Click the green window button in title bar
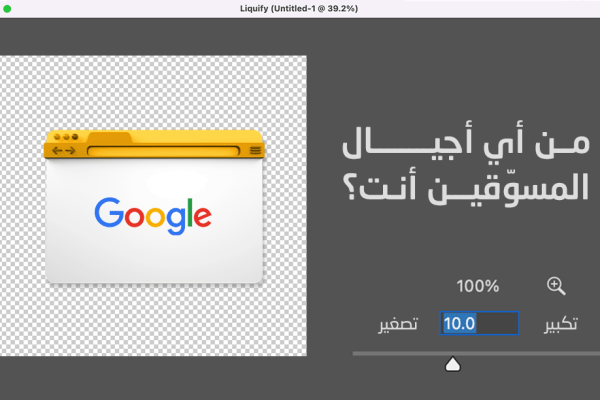Screen dimensions: 600x400 click(x=7, y=8)
